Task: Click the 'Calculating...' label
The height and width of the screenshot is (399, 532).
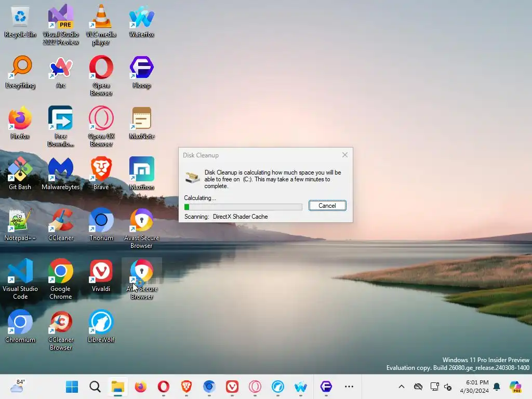Action: (200, 198)
